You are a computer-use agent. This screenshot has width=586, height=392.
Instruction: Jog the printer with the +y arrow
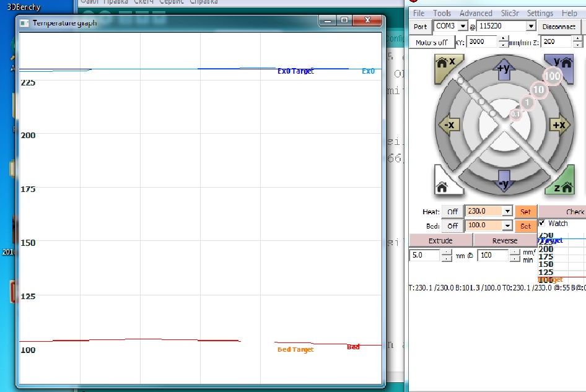[503, 69]
